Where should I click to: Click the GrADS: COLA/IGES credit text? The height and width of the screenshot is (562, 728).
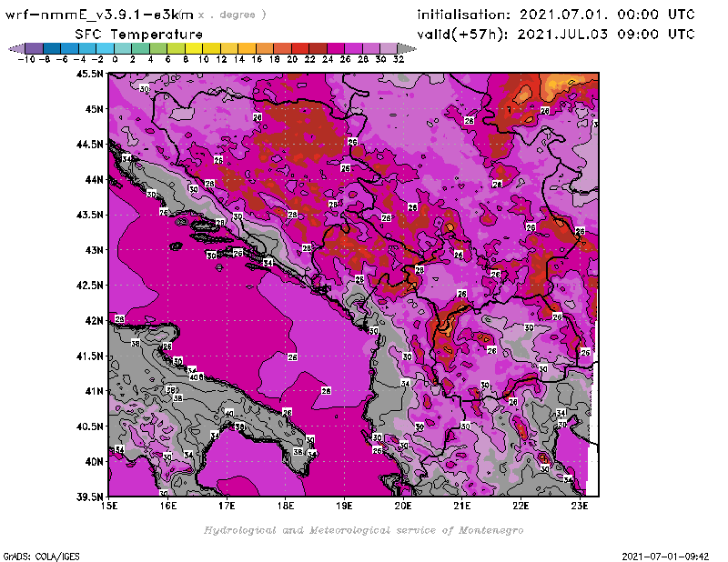pyautogui.click(x=33, y=555)
